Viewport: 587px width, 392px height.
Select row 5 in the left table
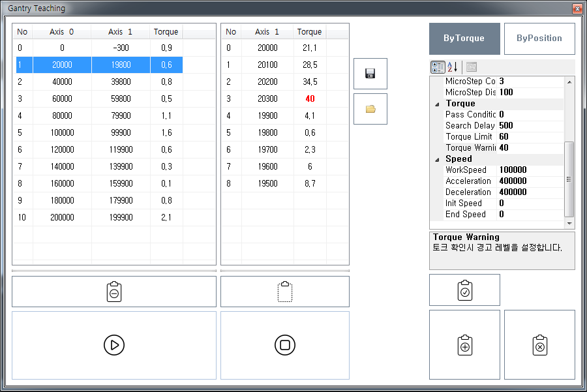(99, 132)
